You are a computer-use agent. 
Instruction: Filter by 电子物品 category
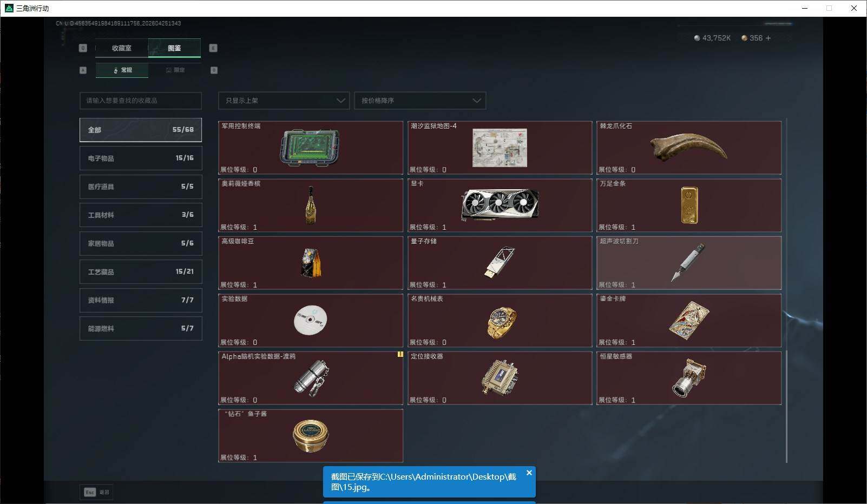pos(141,158)
